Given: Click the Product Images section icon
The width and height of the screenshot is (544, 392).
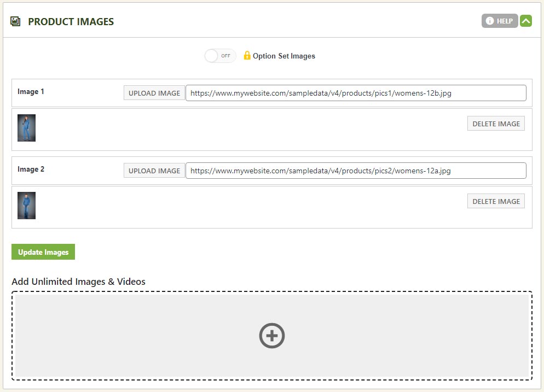Looking at the screenshot, I should [15, 22].
